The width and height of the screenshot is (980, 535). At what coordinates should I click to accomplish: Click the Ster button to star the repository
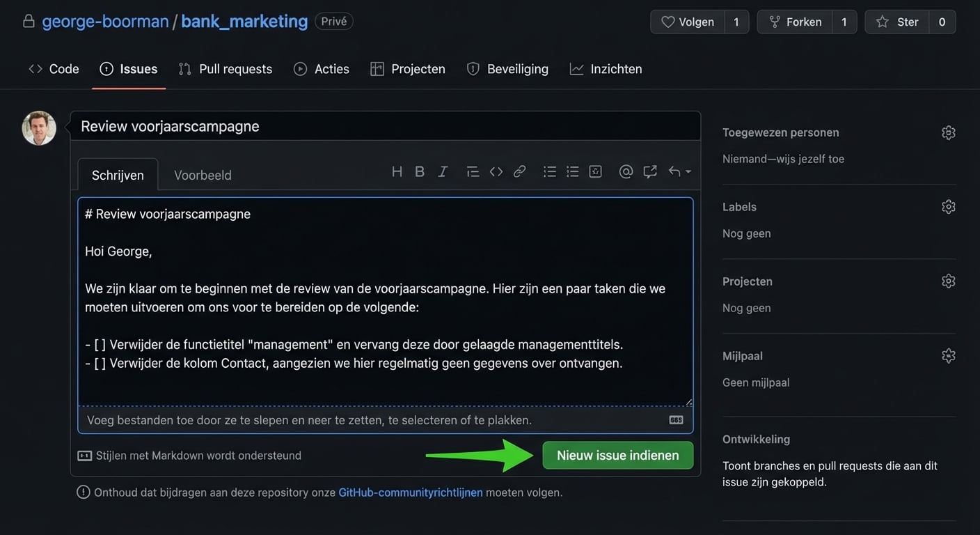point(897,22)
